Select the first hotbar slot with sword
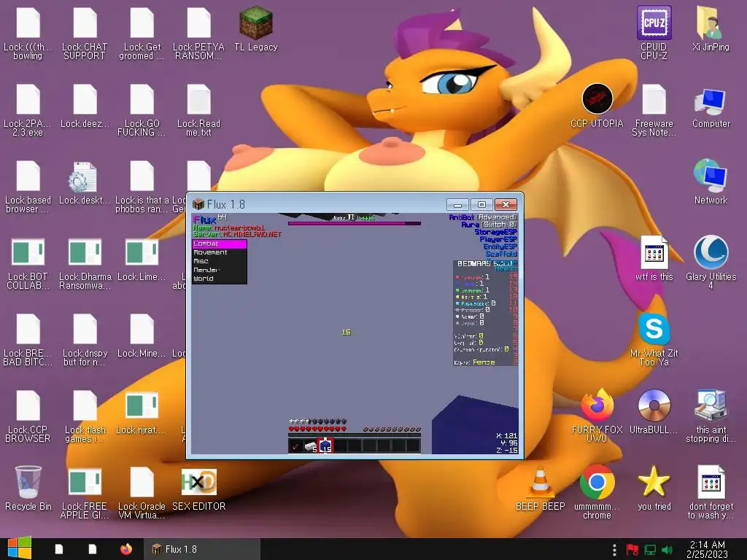 (x=296, y=446)
